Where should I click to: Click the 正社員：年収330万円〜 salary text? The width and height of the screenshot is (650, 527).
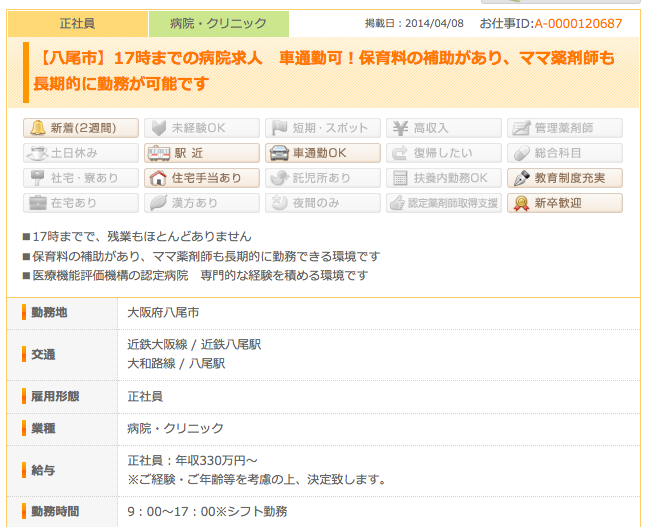192,461
